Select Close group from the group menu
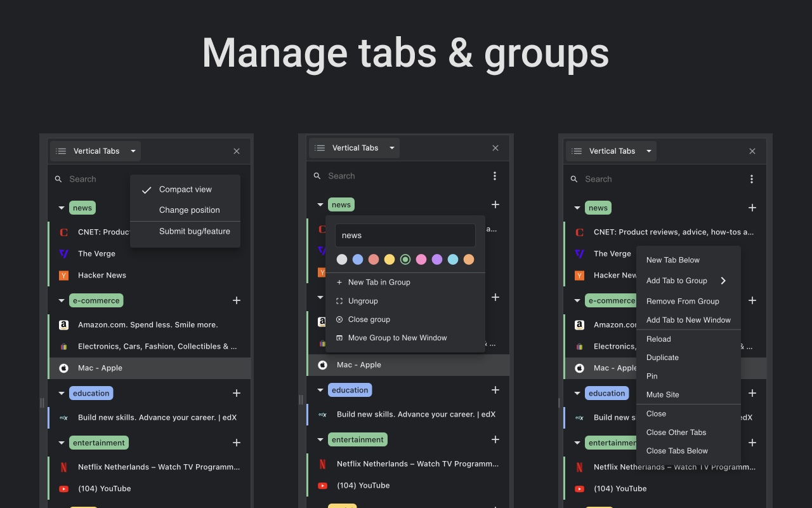 (369, 319)
